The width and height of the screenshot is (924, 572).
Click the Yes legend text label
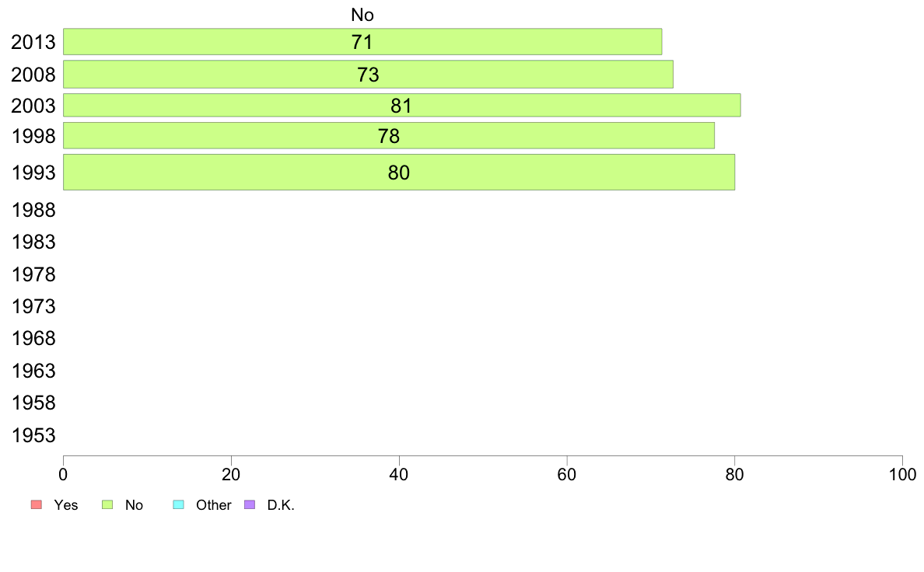coord(66,505)
